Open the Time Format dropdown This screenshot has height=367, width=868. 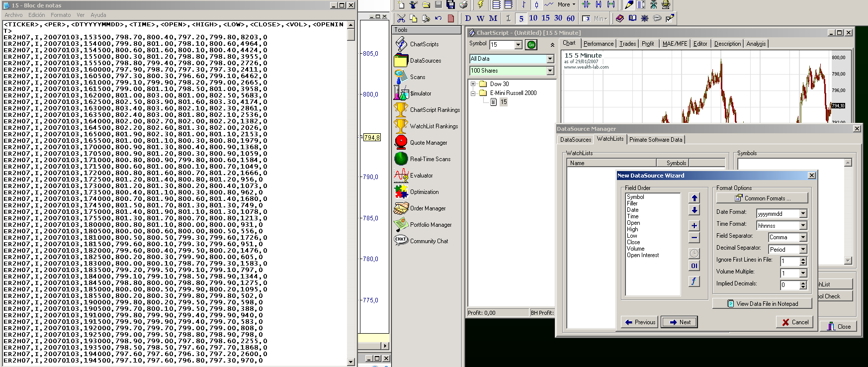pyautogui.click(x=803, y=226)
